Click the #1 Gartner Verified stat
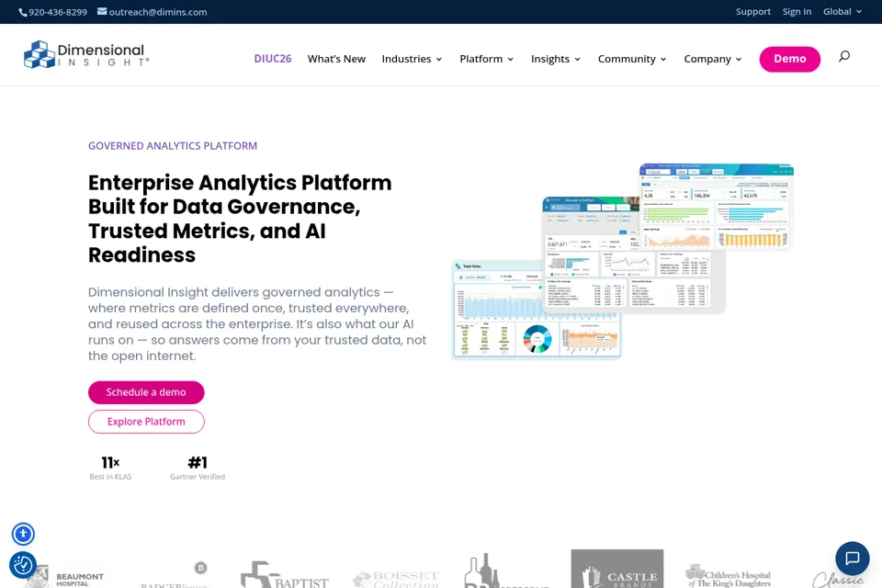The image size is (882, 588). tap(198, 469)
